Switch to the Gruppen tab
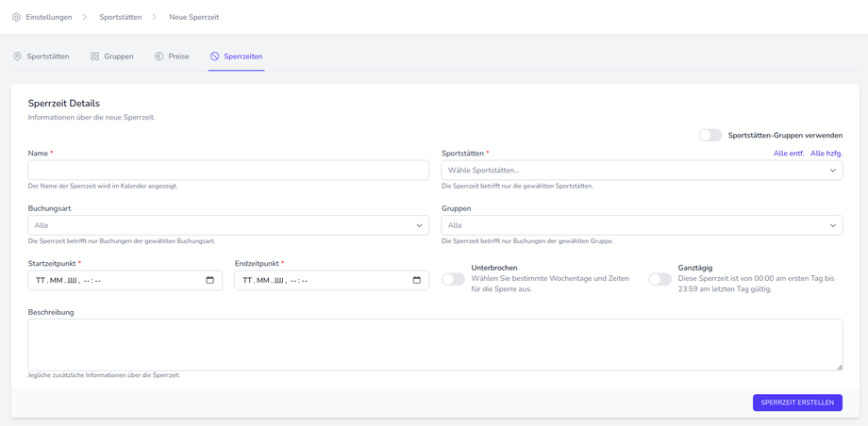 [112, 57]
